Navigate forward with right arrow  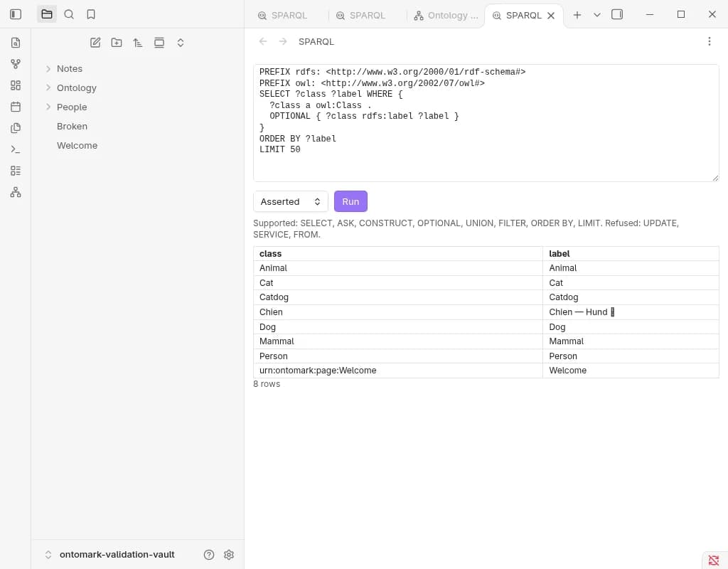point(283,42)
